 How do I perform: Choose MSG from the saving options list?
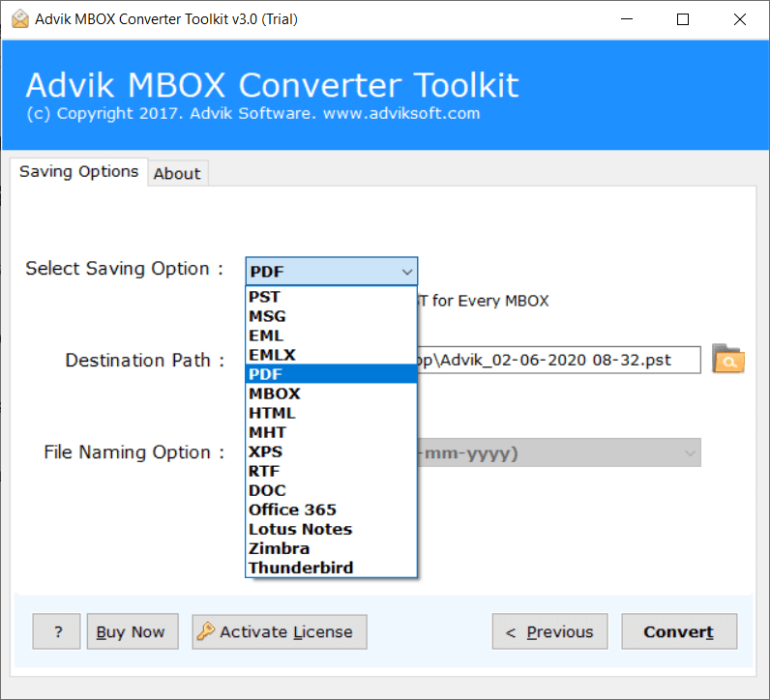pyautogui.click(x=332, y=316)
